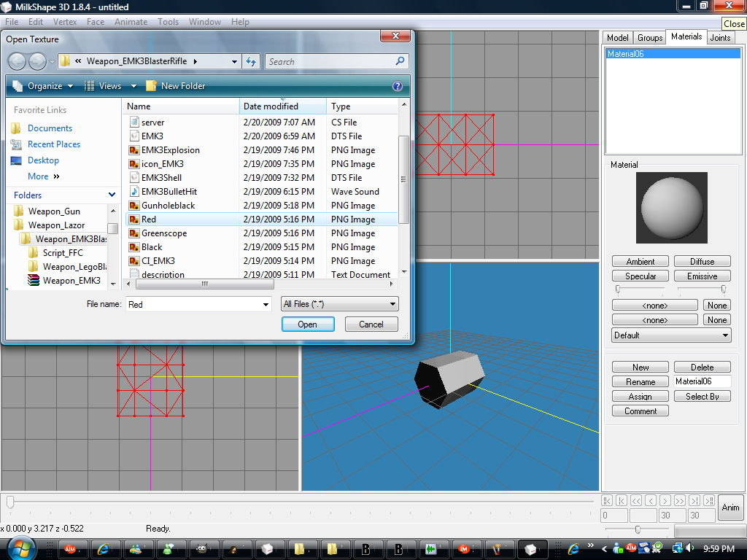Open the Views dropdown arrow

[134, 86]
